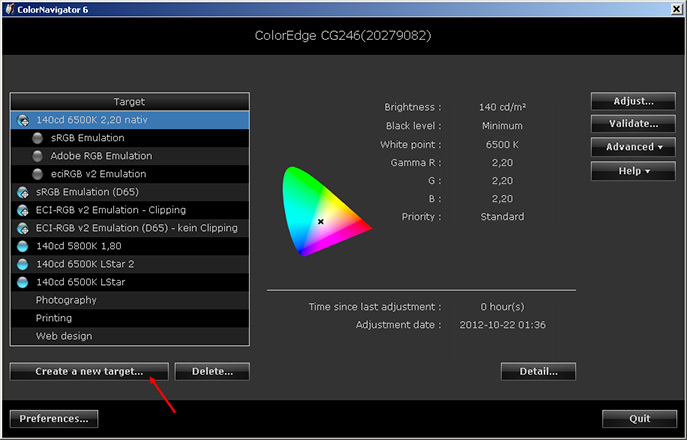This screenshot has width=687, height=440.
Task: Open the Help dropdown menu
Action: click(633, 171)
